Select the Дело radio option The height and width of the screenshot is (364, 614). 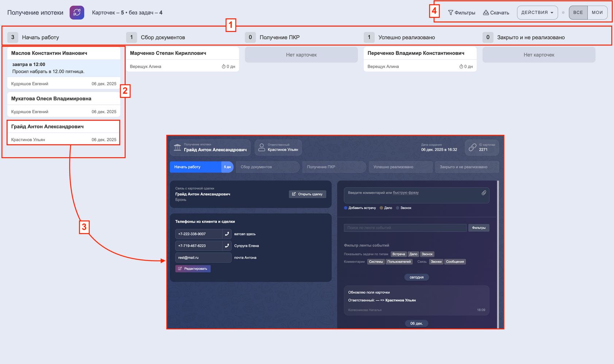381,208
